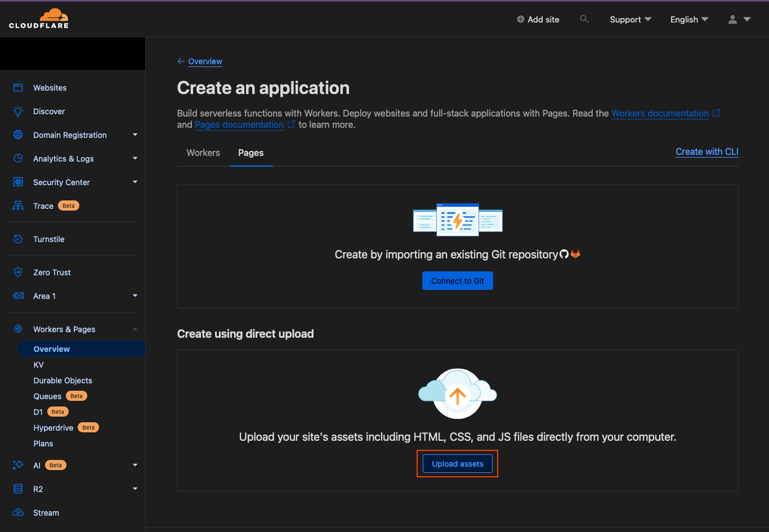Select the Pages tab

click(251, 153)
